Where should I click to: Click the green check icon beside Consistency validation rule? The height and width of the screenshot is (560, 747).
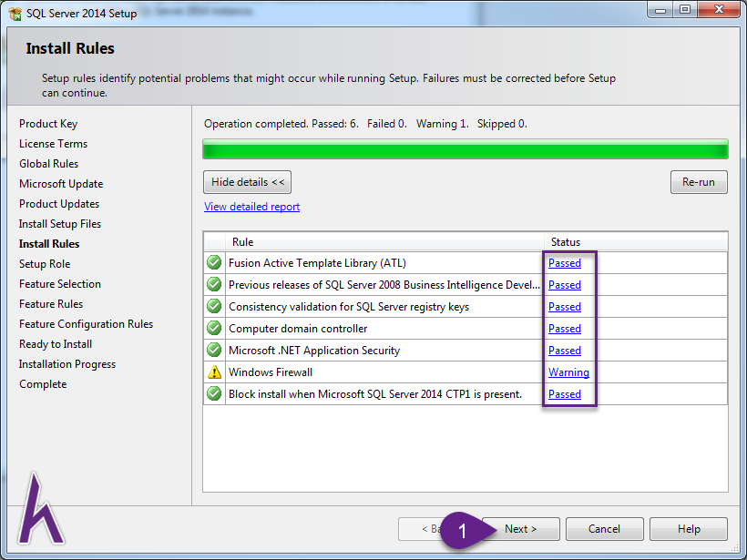click(214, 306)
